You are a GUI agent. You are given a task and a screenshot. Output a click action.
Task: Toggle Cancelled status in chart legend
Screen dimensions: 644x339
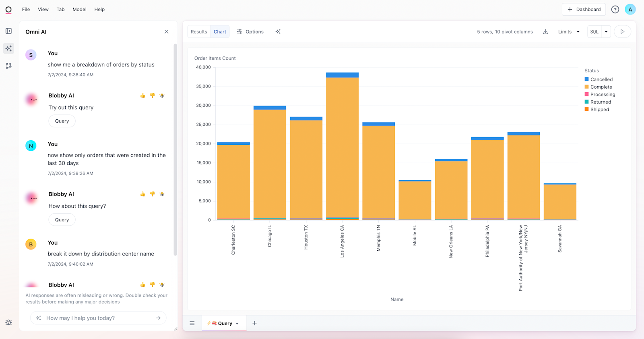pos(601,79)
